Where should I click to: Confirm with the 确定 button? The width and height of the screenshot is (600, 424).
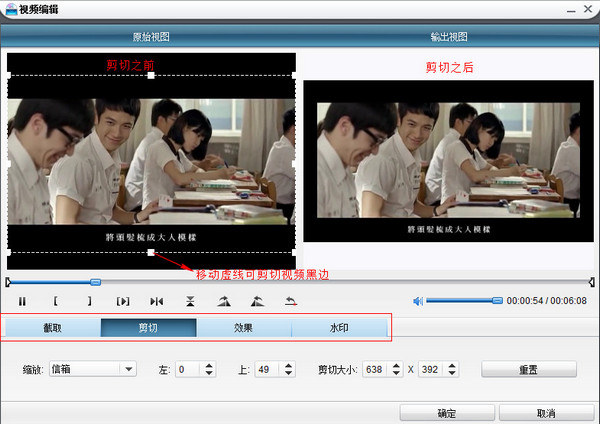[x=447, y=413]
